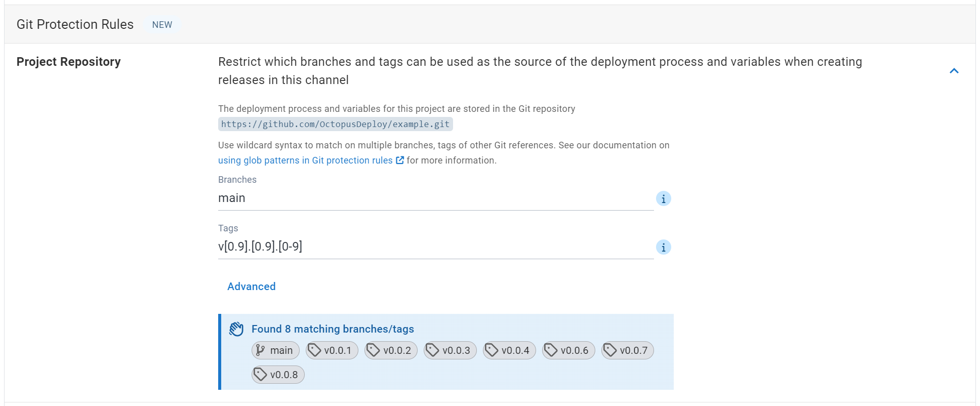Click 'Found 8 matching branches/tags' text
Image resolution: width=980 pixels, height=406 pixels.
pos(333,329)
